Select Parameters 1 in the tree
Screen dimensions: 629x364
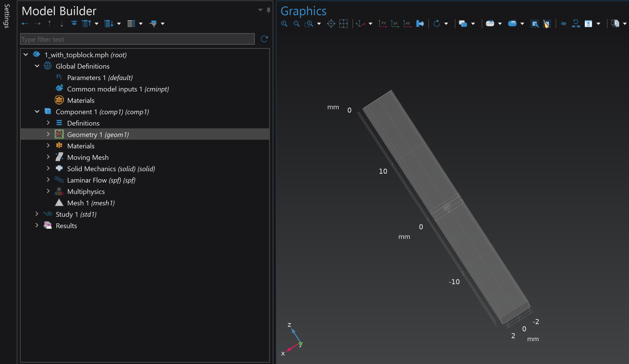tap(99, 77)
